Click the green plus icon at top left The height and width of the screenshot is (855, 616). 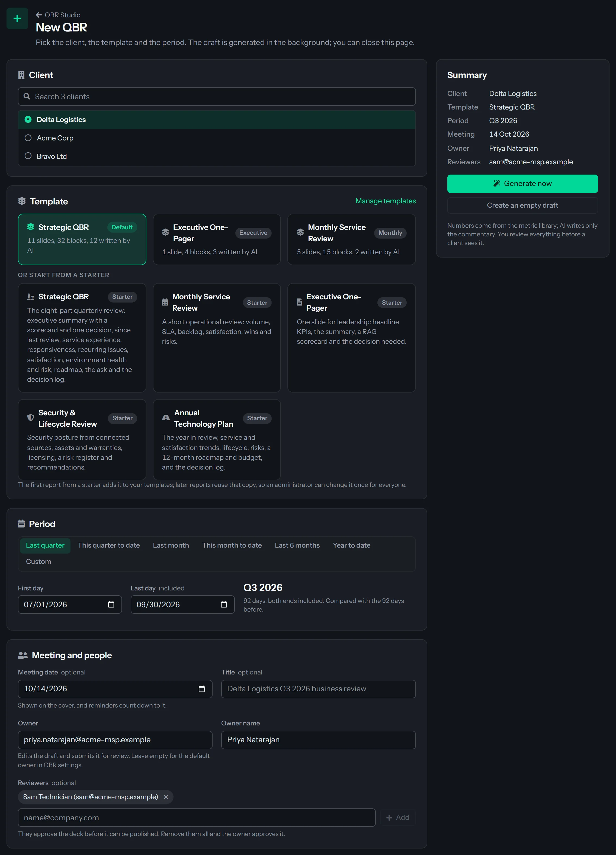tap(17, 18)
